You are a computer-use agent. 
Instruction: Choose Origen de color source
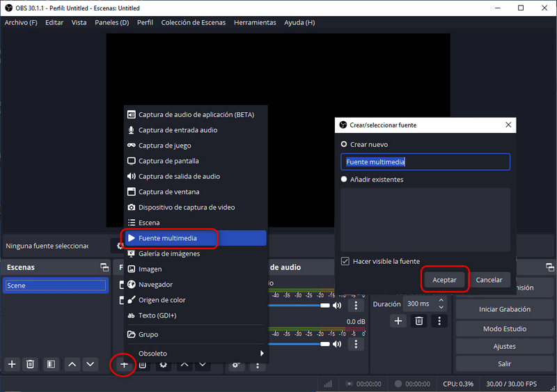click(x=196, y=300)
